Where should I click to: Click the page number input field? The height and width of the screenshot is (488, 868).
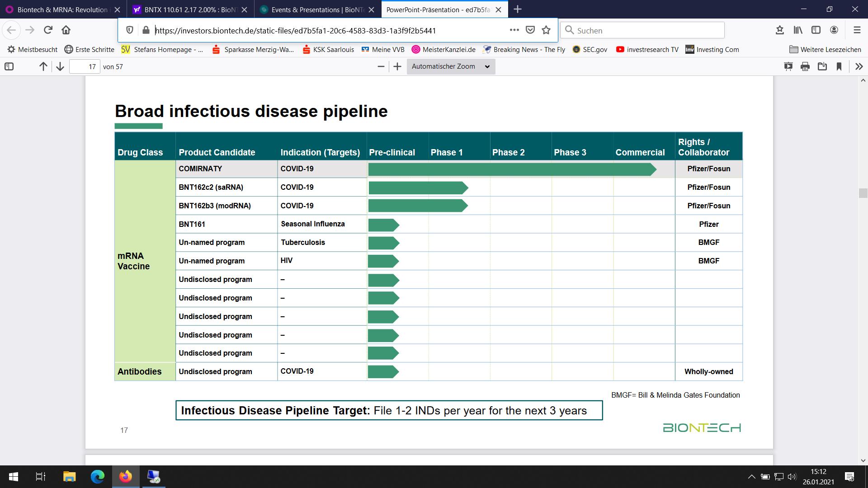tap(85, 66)
